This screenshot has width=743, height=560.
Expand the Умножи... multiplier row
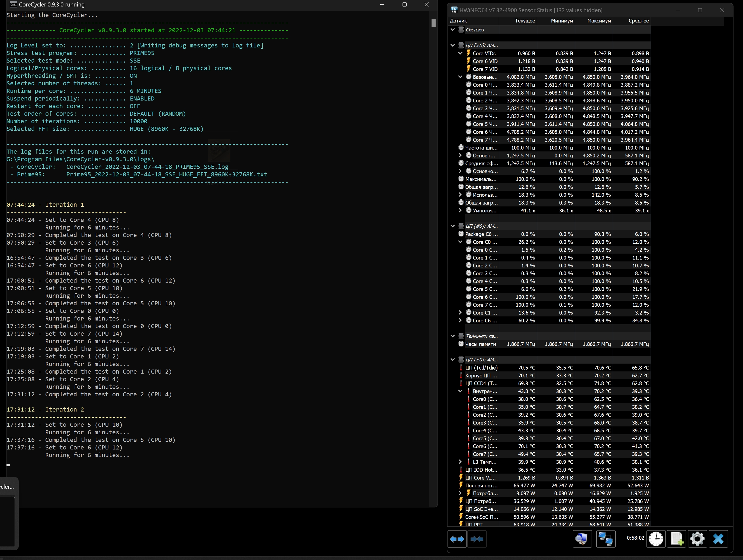pos(460,211)
